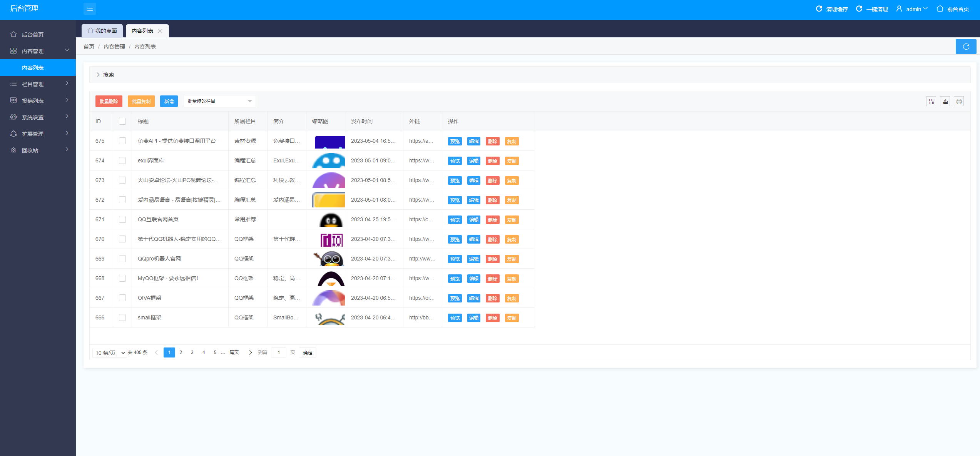Open the 批量修改栏目 dropdown

tap(220, 101)
